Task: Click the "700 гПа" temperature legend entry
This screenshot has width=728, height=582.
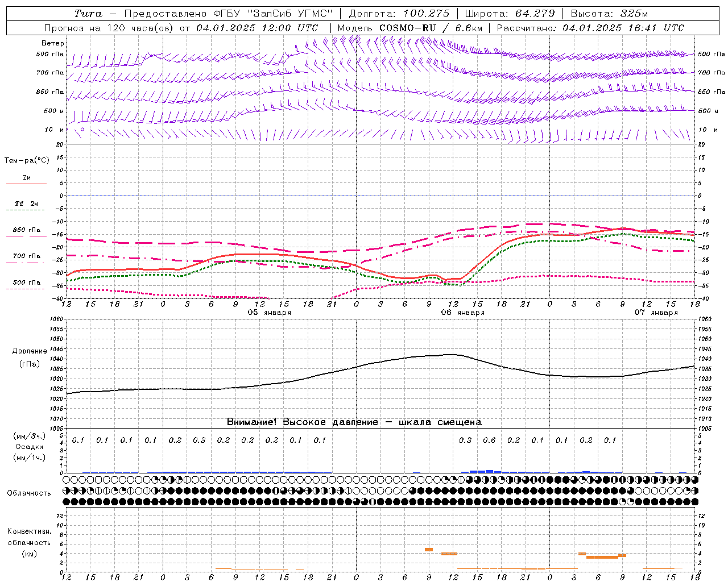Action: coord(26,256)
